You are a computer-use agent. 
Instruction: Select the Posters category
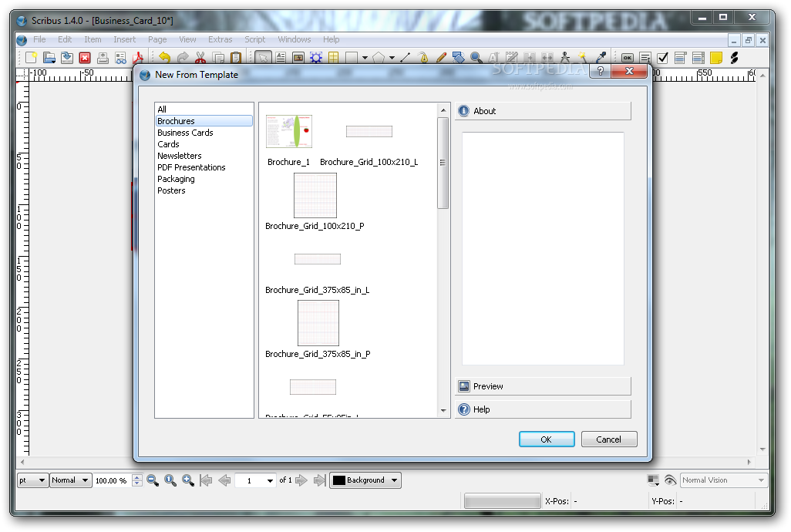pos(171,190)
